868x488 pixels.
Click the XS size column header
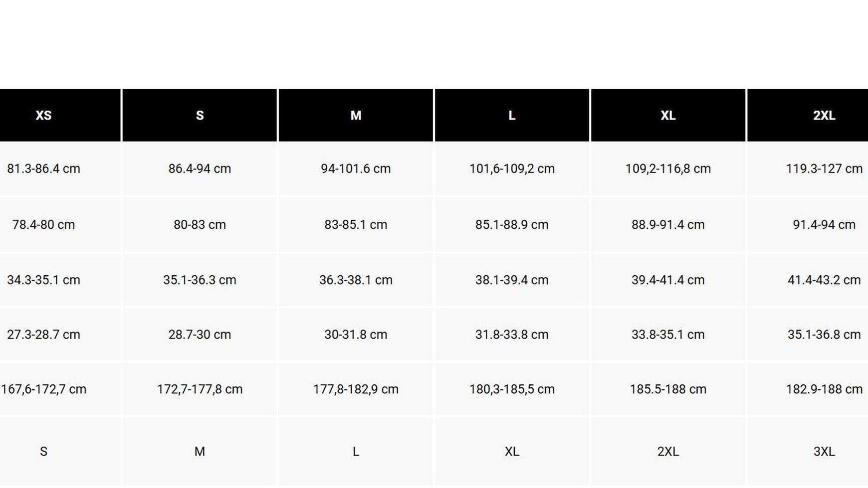point(44,116)
